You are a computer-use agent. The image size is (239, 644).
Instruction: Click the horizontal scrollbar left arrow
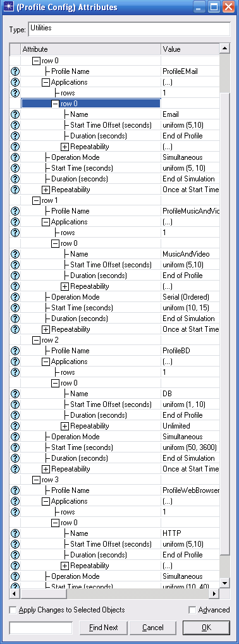point(15,593)
